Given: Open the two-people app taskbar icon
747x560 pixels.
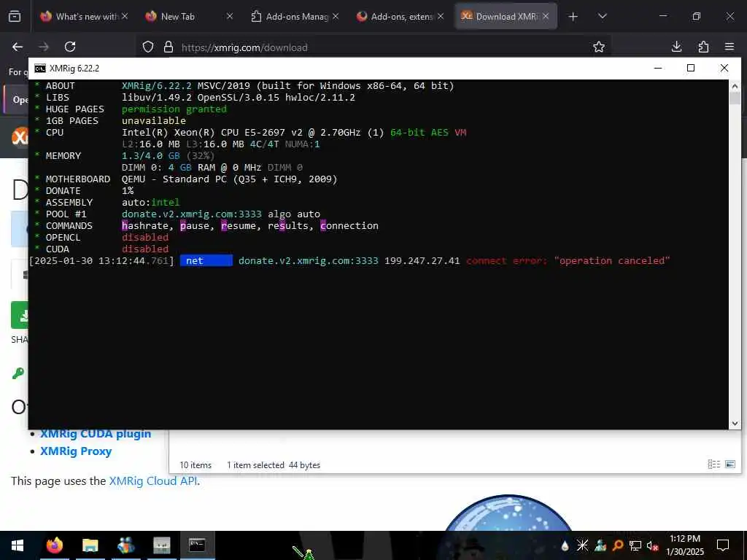Looking at the screenshot, I should click(x=125, y=545).
